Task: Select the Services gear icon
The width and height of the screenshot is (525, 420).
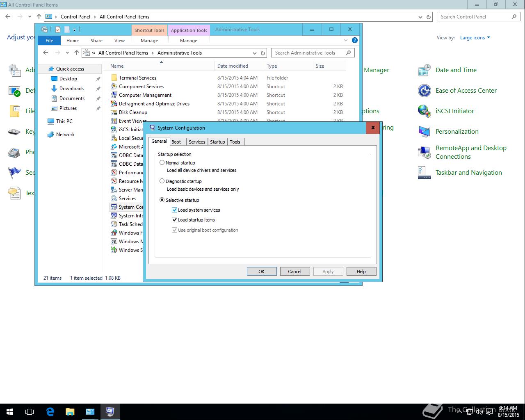Action: (x=114, y=199)
